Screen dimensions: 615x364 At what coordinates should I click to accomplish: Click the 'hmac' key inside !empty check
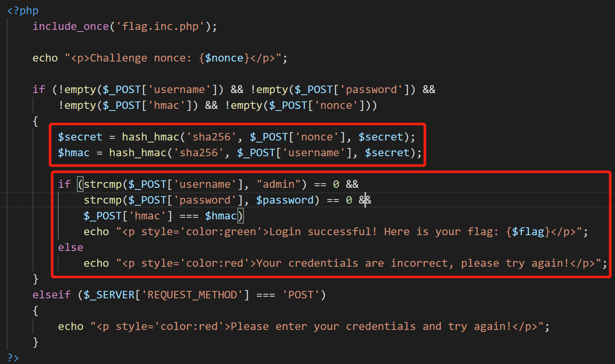(x=167, y=105)
